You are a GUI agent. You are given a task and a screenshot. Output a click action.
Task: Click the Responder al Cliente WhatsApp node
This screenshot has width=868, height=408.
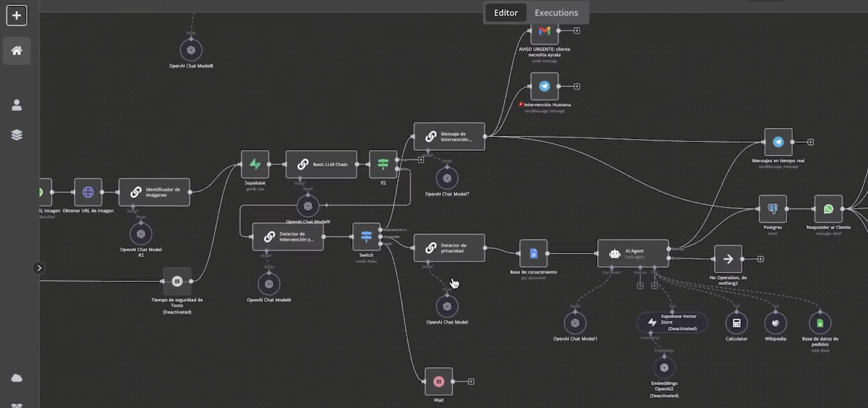click(828, 209)
